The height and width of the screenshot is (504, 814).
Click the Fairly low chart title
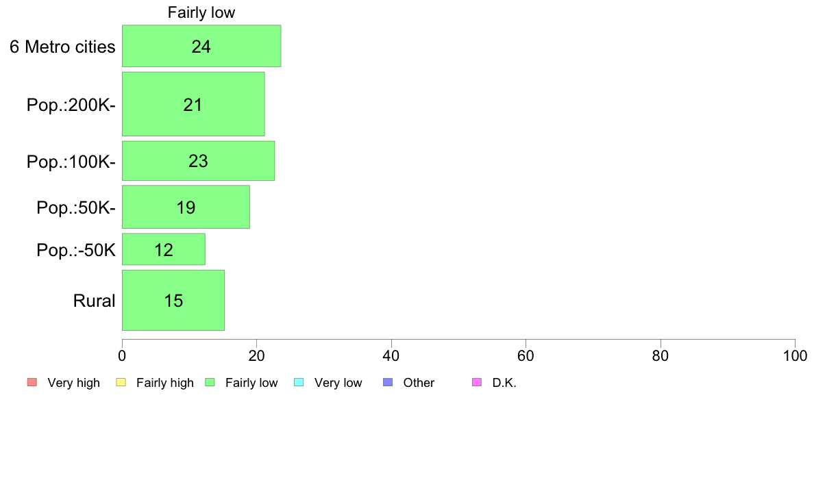click(201, 12)
